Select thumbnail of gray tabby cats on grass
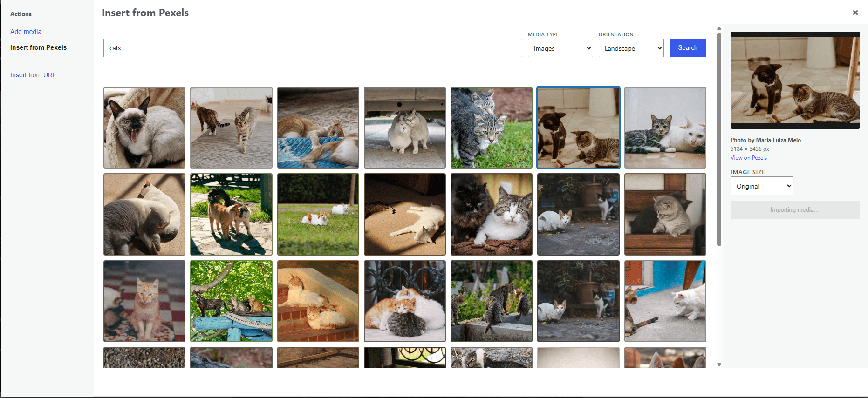 [x=492, y=128]
